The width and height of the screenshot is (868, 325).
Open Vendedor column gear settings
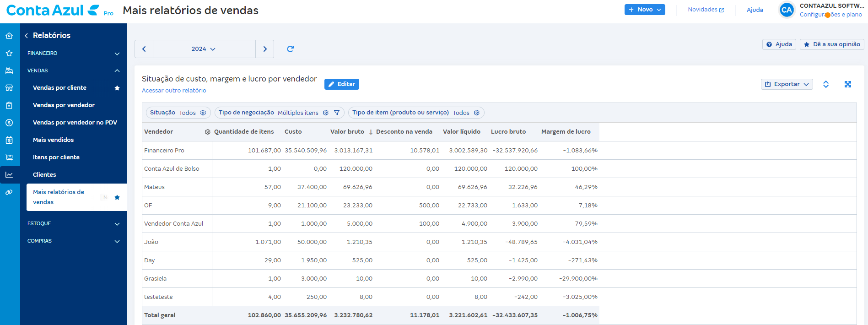[207, 132]
